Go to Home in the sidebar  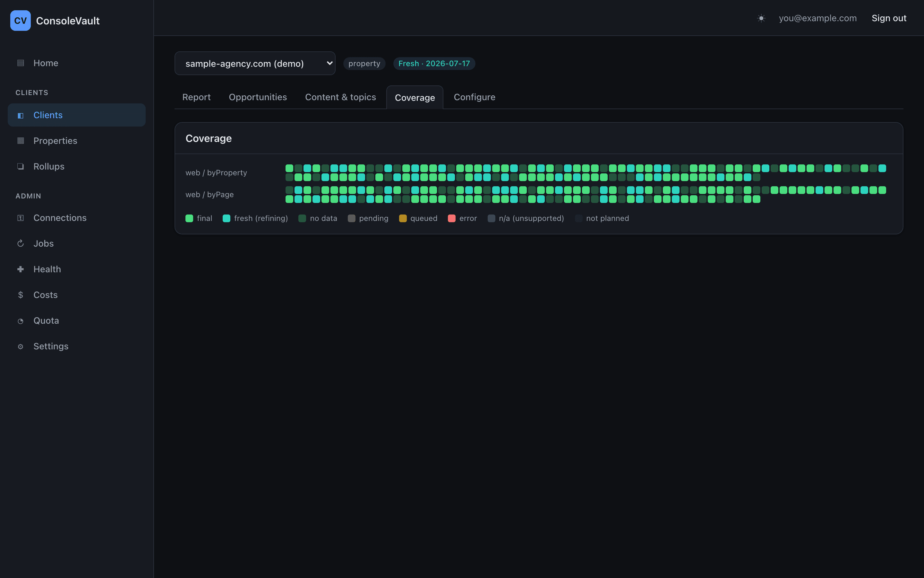point(76,63)
